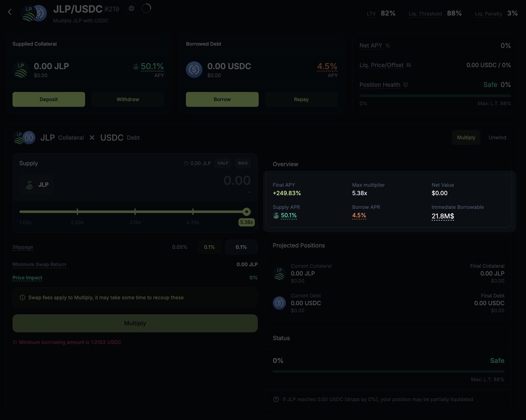
Task: Click the Repay button
Action: point(301,100)
